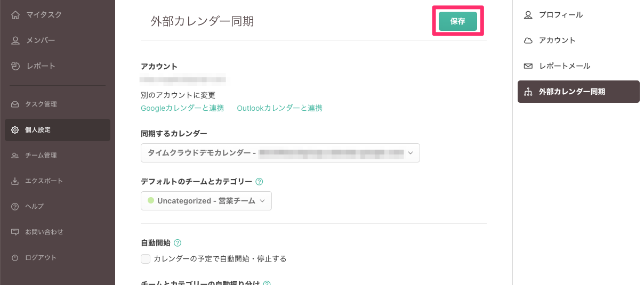Click the Logout power icon
The width and height of the screenshot is (644, 285).
[x=15, y=258]
